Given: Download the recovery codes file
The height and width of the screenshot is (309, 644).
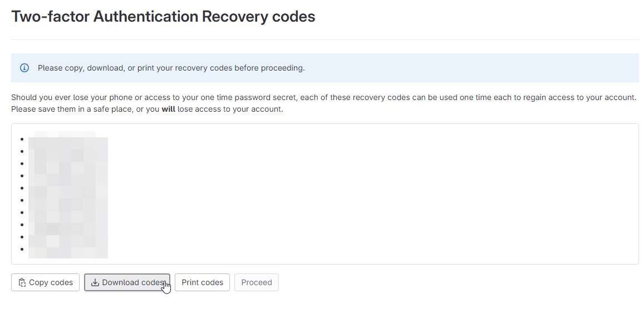Looking at the screenshot, I should pos(127,282).
